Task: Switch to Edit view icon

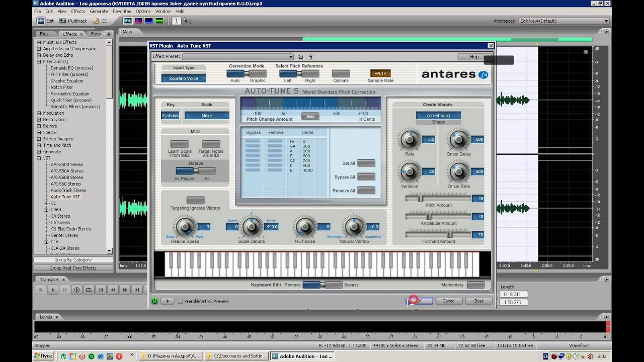Action: (x=46, y=21)
